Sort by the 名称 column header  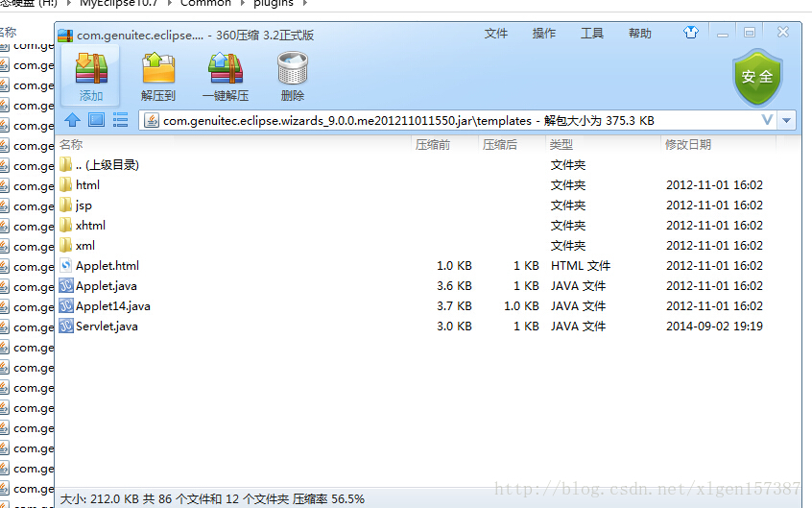coord(233,145)
